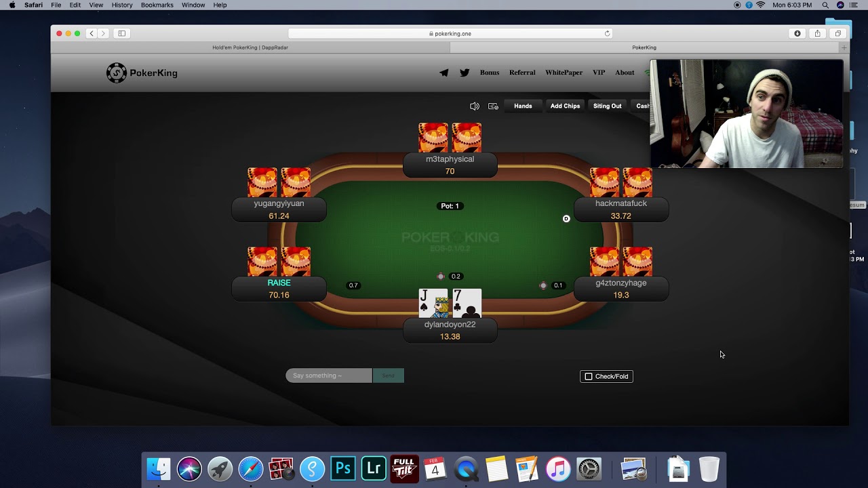Select player yugangyiyuan's seat
Screen dimensions: 868x488
(x=279, y=209)
